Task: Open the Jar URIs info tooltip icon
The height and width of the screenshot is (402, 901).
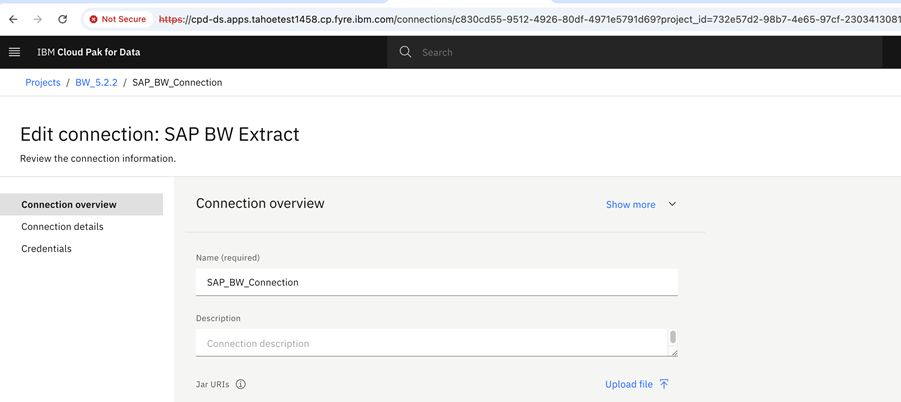Action: coord(241,384)
